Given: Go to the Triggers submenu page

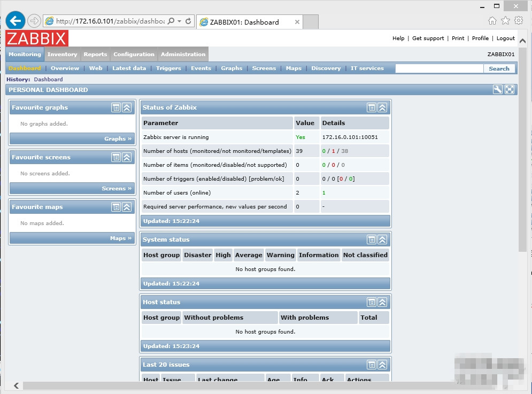Looking at the screenshot, I should (168, 68).
